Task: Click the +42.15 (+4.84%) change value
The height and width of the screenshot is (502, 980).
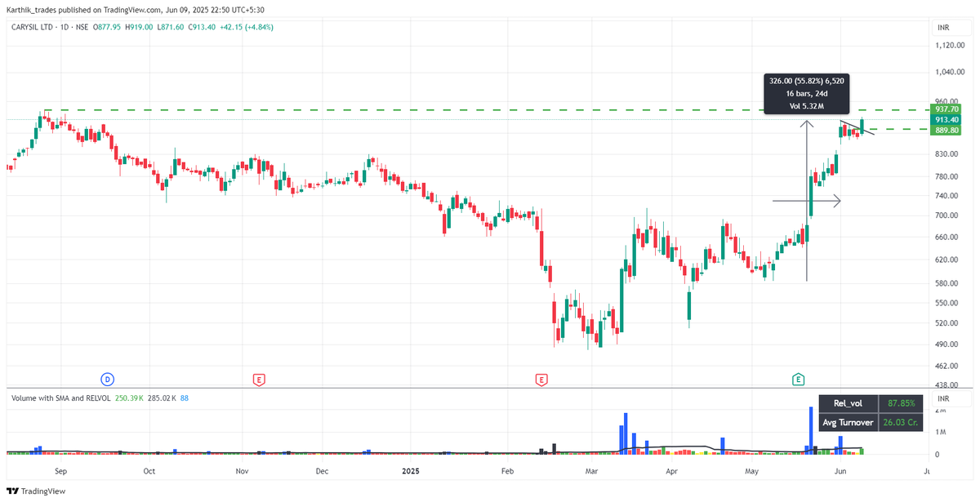Action: pos(247,27)
